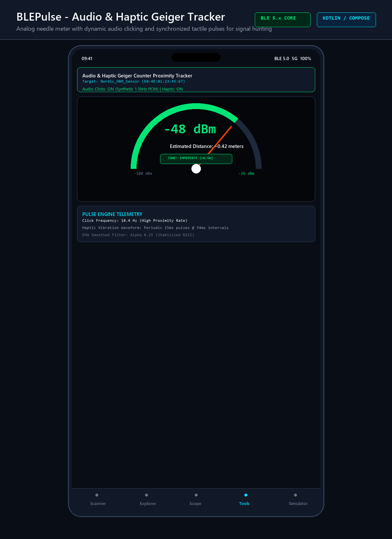Image resolution: width=392 pixels, height=539 pixels.
Task: Click the 100% battery indicator
Action: click(305, 58)
